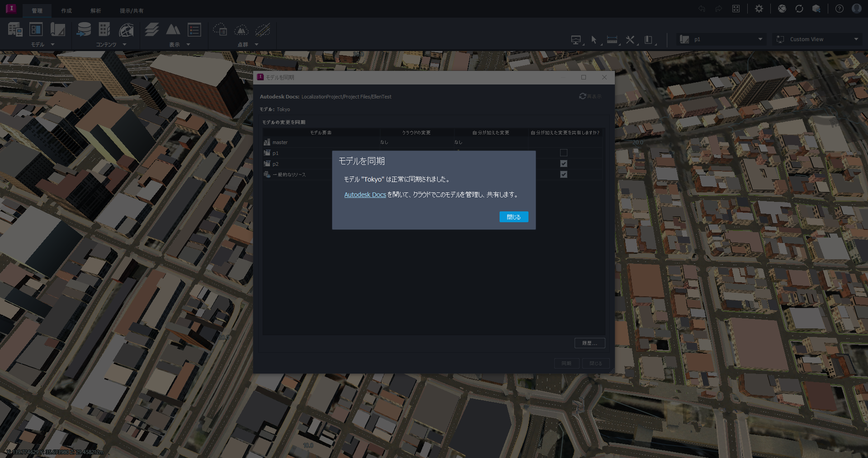Click the ruler measure tool icon
This screenshot has width=868, height=458.
(612, 40)
